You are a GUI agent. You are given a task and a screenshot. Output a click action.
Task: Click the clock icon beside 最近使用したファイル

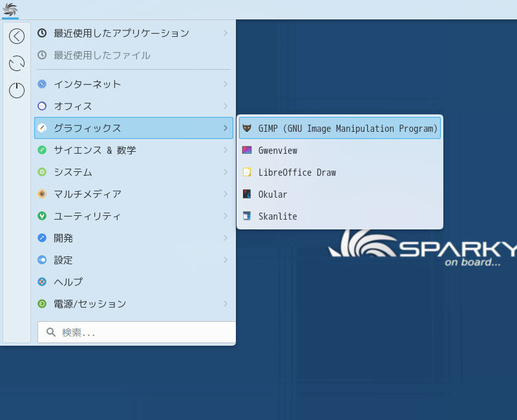pyautogui.click(x=42, y=55)
